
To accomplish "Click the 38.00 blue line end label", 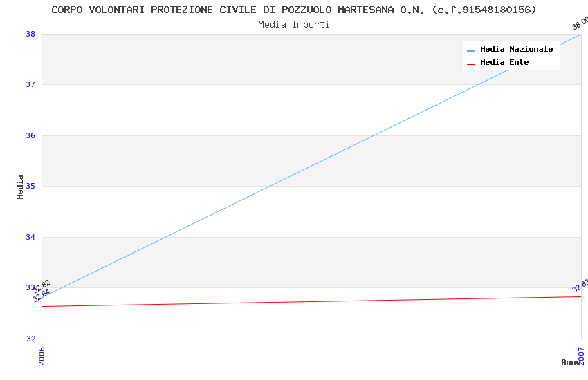I will 580,23.
